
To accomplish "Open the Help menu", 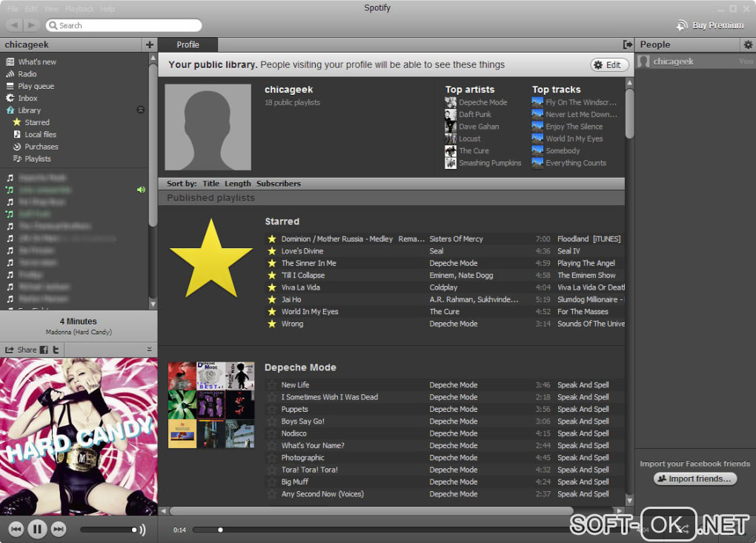I will click(107, 9).
